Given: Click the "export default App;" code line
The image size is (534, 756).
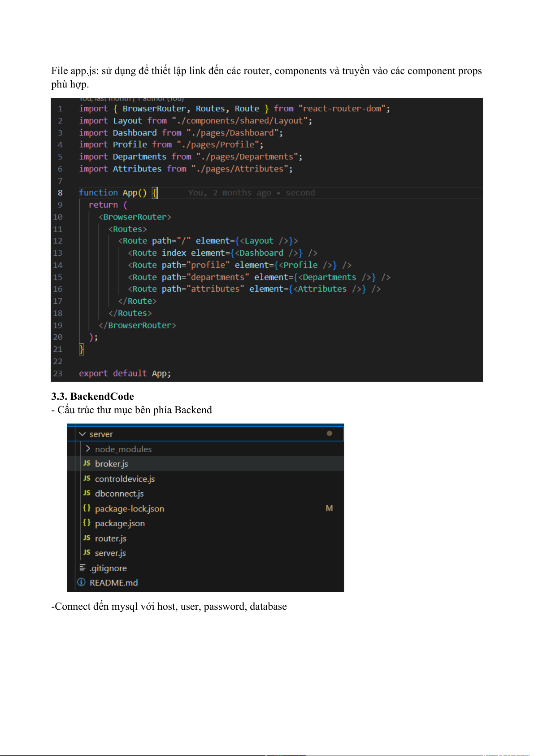Looking at the screenshot, I should pos(125,373).
